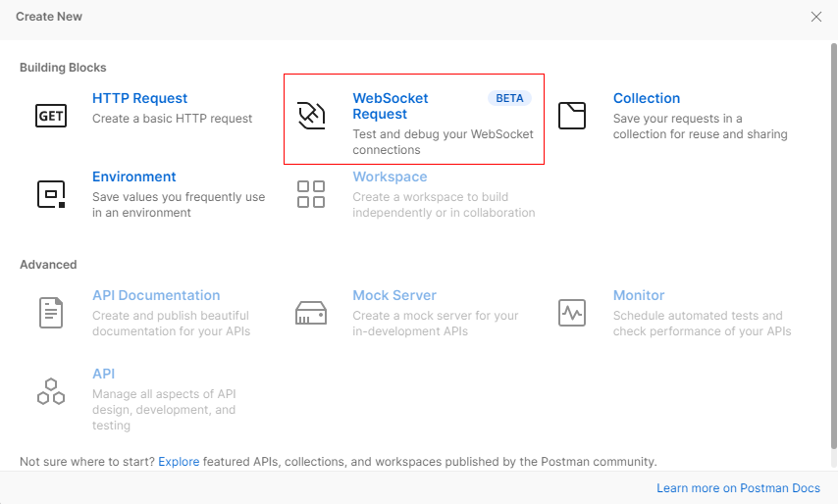Image resolution: width=838 pixels, height=504 pixels.
Task: Click the Collection folder icon
Action: point(571,116)
